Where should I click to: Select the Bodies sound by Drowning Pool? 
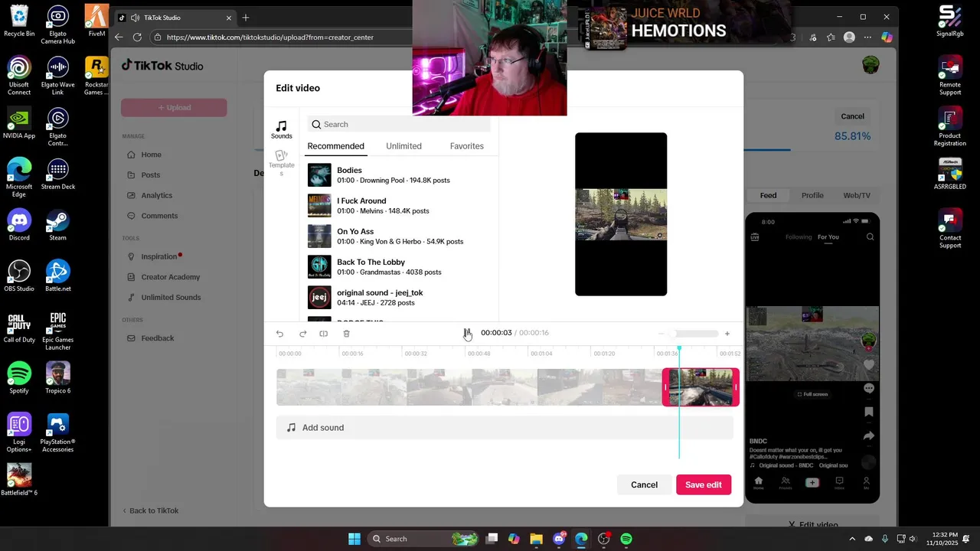399,175
